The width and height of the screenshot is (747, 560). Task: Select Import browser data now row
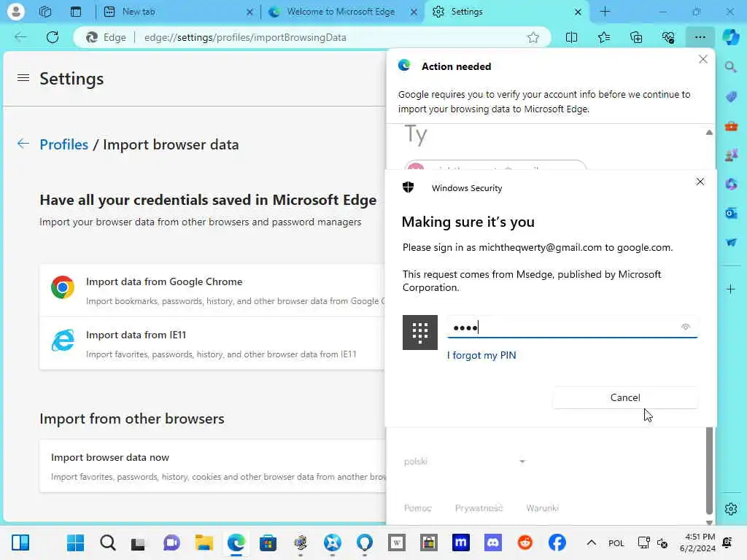click(212, 466)
